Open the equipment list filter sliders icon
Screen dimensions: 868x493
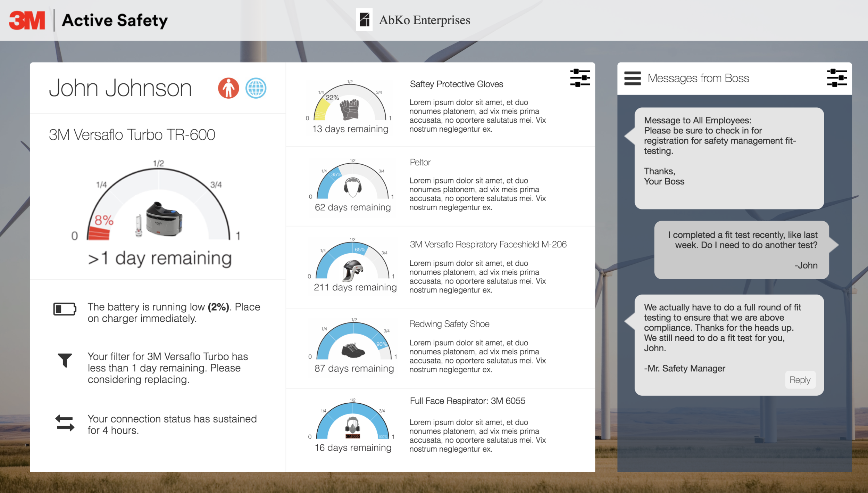580,78
